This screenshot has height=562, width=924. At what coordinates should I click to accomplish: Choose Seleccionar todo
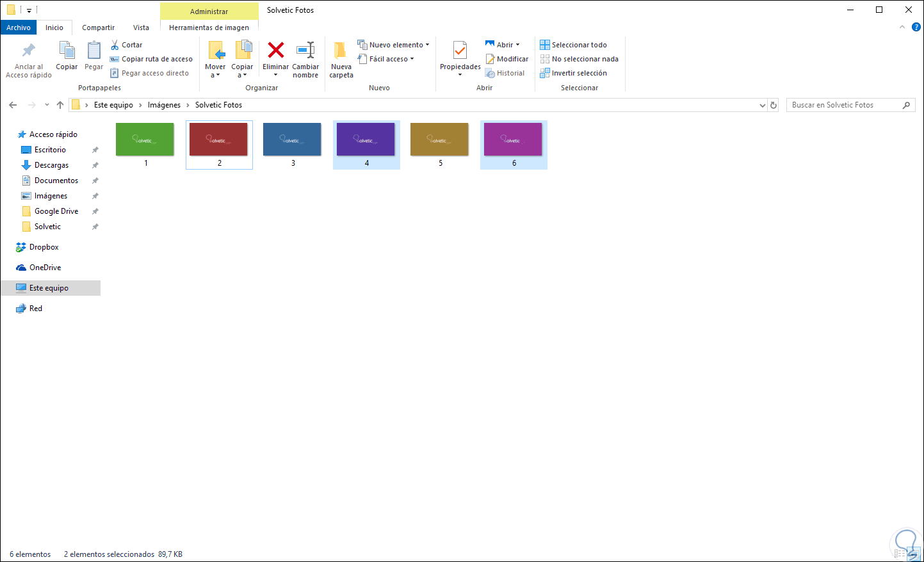coord(574,45)
